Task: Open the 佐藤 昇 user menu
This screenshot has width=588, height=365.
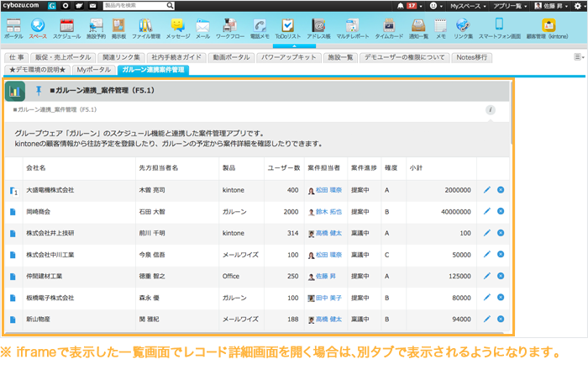Action: point(552,6)
